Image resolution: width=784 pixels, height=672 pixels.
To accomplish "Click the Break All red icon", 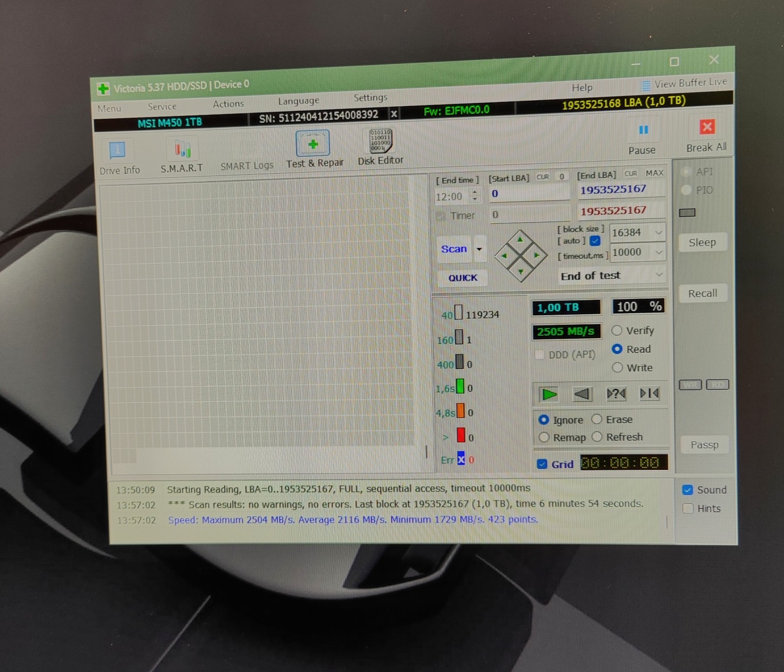I will (707, 127).
